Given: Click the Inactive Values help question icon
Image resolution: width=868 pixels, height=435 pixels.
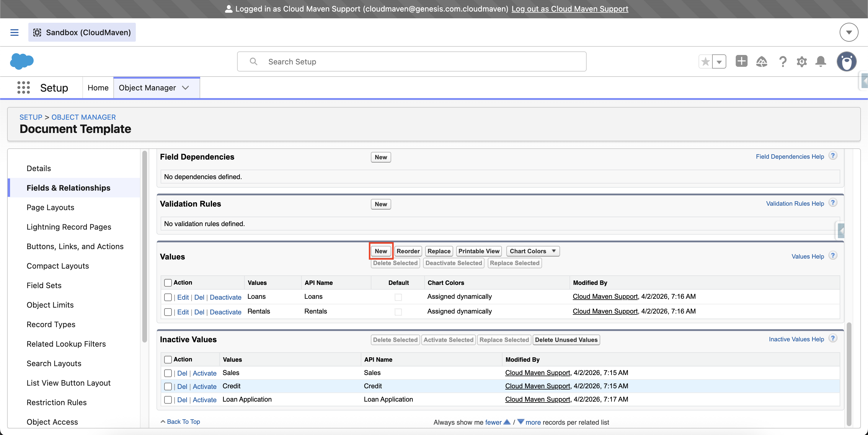Looking at the screenshot, I should pos(833,338).
